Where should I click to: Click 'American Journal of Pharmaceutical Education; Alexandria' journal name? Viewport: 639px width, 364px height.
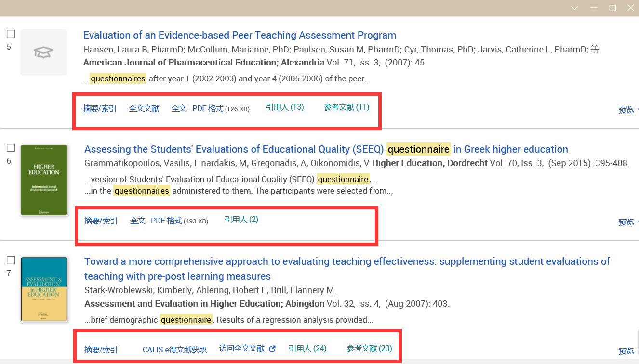pos(204,63)
